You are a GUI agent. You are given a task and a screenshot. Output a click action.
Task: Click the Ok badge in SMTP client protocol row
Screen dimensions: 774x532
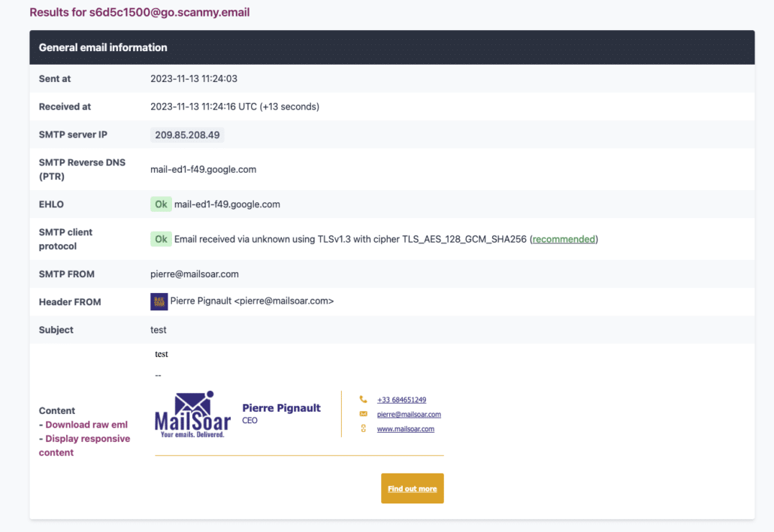tap(161, 240)
